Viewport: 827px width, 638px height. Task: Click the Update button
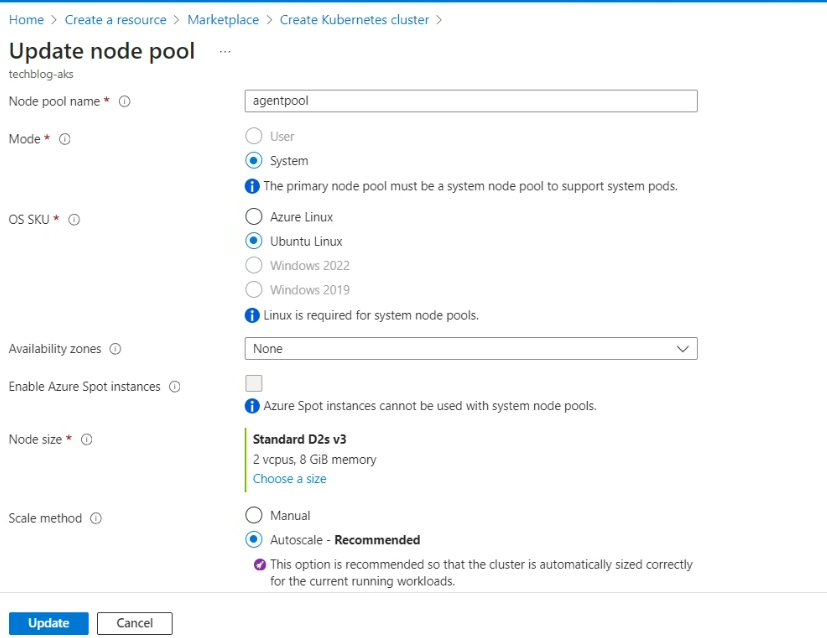coord(48,623)
